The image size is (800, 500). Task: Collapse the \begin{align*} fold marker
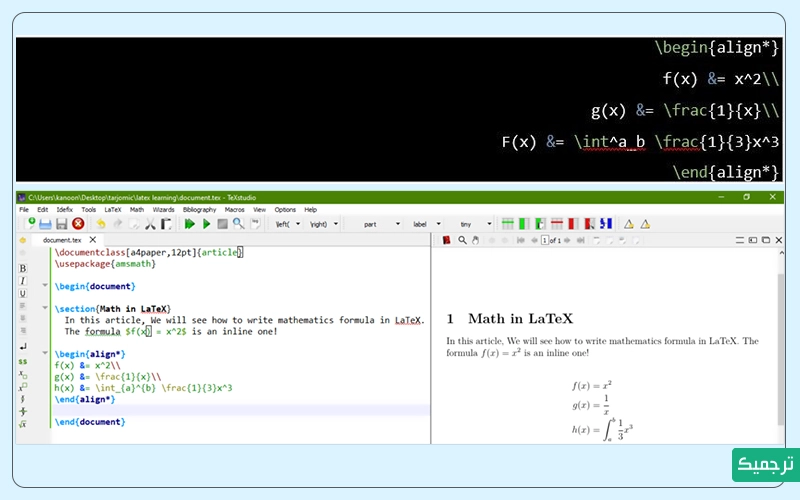pos(45,354)
